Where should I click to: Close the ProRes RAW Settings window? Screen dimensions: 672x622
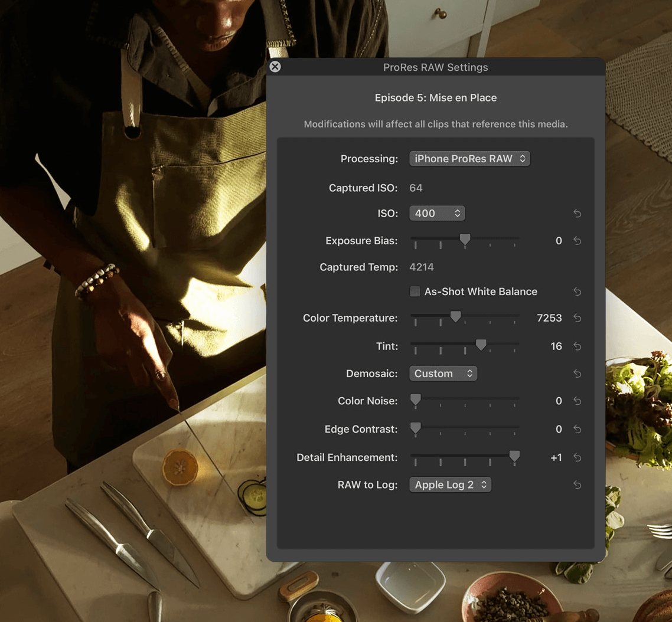coord(275,67)
